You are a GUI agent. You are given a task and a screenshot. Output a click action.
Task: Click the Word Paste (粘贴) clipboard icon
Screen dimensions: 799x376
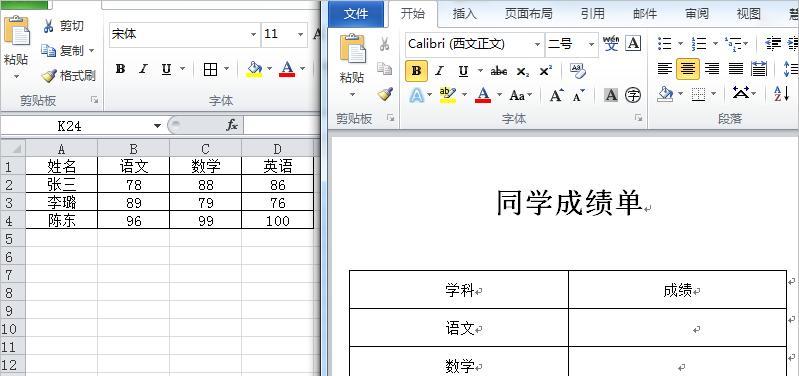click(x=353, y=49)
